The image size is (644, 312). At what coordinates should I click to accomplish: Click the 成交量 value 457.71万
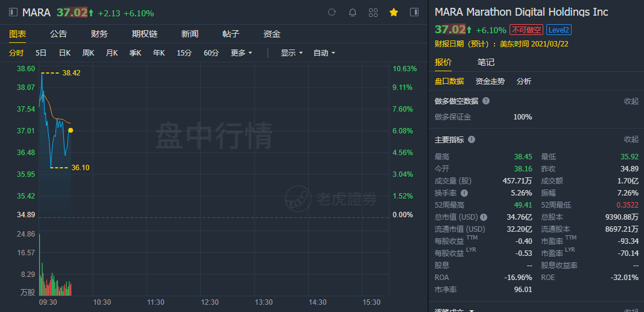[x=517, y=181]
